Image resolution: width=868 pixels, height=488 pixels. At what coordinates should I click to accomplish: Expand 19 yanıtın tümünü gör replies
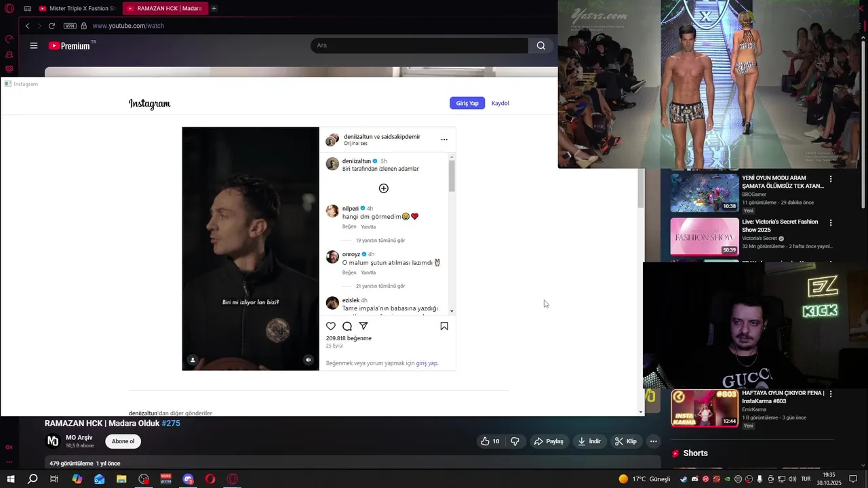pos(380,241)
